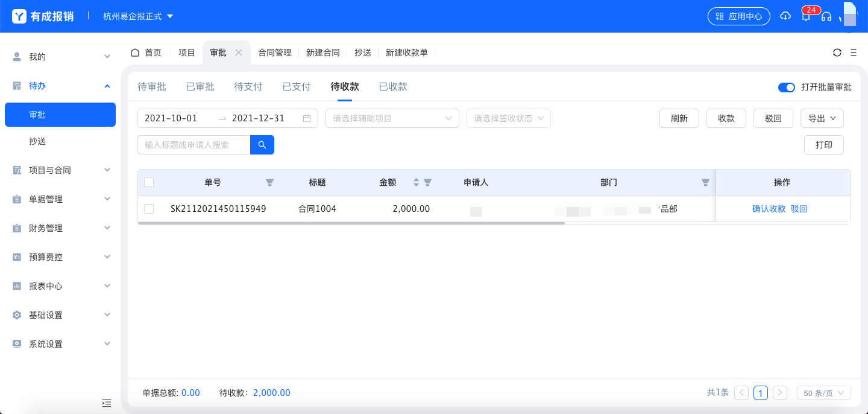
Task: Click the 我的 person icon in sidebar
Action: [x=17, y=57]
